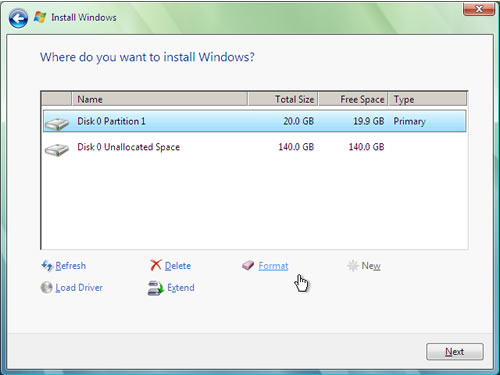Open the Load Driver link

click(79, 287)
